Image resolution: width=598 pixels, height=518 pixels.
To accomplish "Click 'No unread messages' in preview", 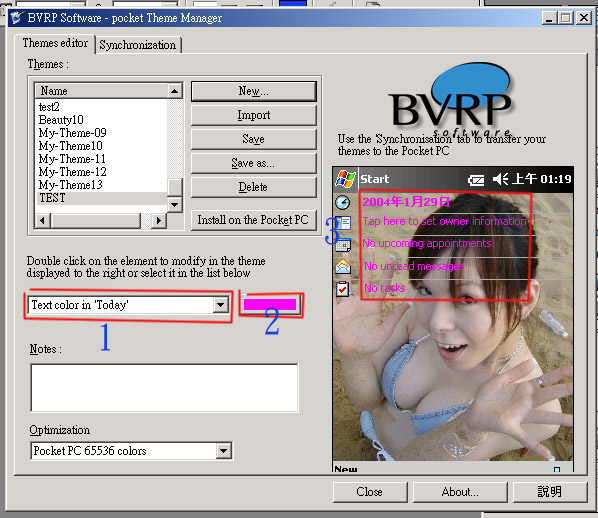I will point(414,266).
